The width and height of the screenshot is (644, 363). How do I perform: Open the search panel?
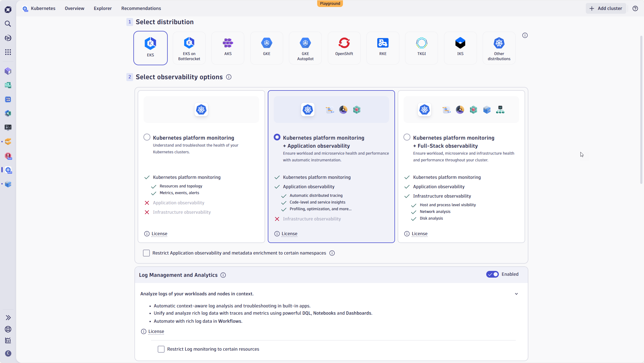pyautogui.click(x=8, y=24)
